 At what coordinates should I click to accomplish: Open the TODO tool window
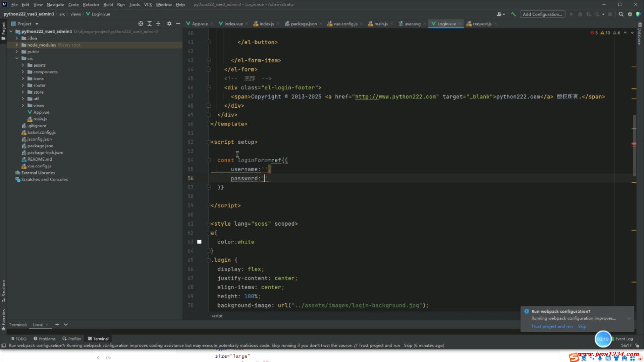(x=18, y=339)
